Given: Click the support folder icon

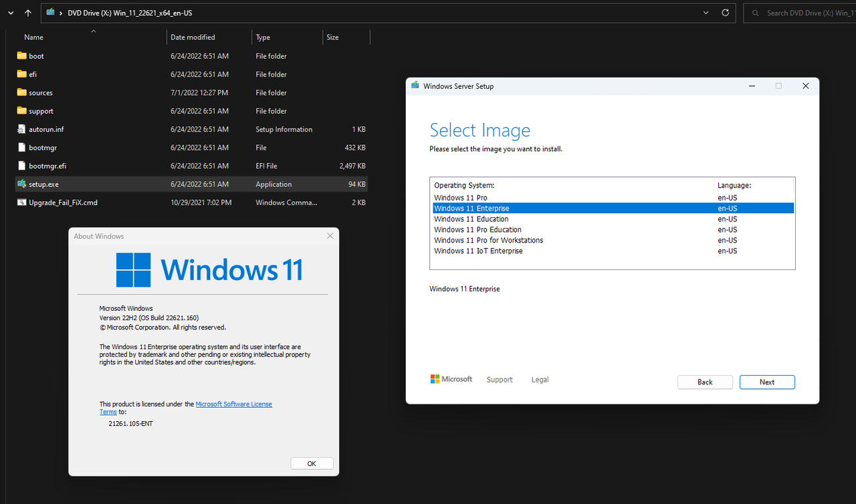Looking at the screenshot, I should (x=21, y=111).
